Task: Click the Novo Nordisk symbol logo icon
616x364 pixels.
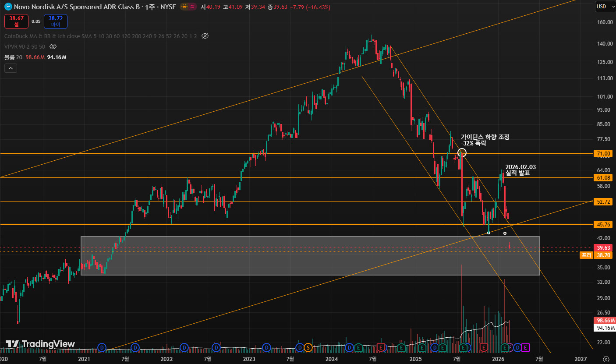Action: (8, 7)
